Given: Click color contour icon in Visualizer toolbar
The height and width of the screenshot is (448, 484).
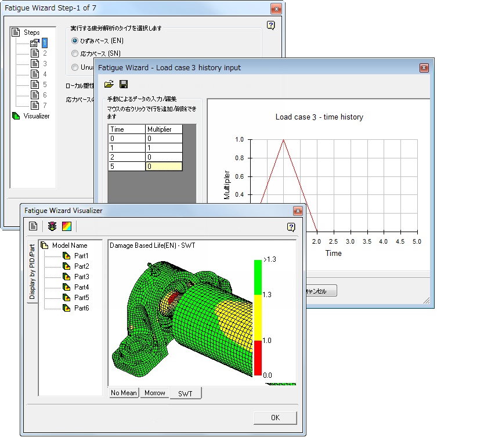Looking at the screenshot, I should pyautogui.click(x=67, y=226).
